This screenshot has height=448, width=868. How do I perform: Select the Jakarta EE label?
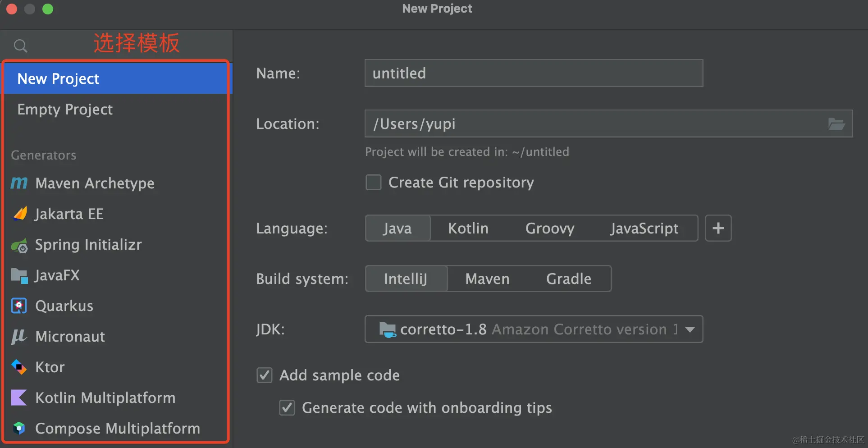(69, 214)
